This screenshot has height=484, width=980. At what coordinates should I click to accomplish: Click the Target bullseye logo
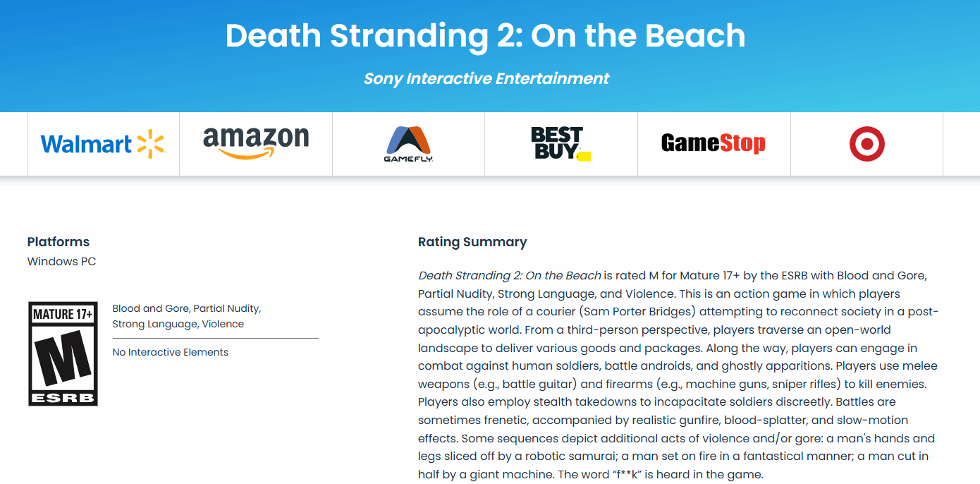coord(866,145)
